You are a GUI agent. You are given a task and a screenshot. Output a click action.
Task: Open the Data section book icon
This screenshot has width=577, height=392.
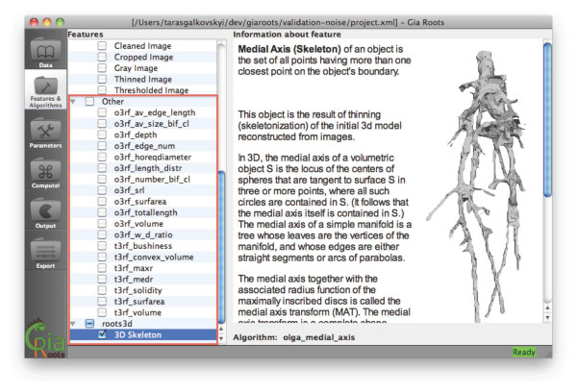pos(45,50)
